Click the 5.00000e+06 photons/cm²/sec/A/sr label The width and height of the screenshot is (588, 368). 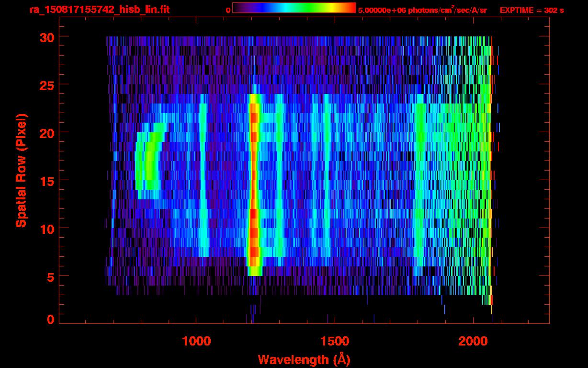422,10
